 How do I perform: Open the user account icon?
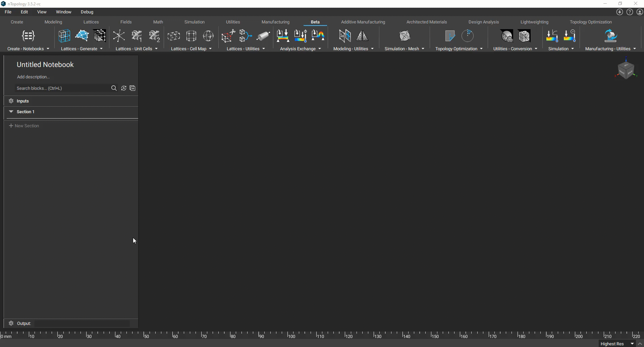[640, 12]
